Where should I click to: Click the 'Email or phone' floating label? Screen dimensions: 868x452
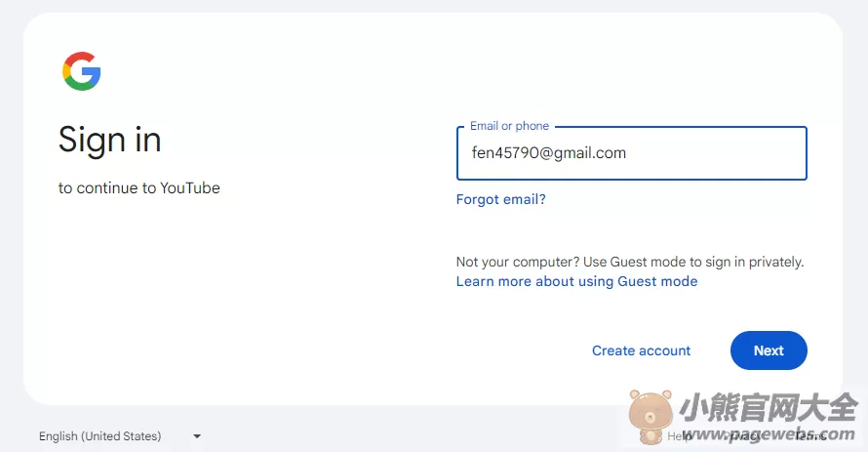coord(509,126)
